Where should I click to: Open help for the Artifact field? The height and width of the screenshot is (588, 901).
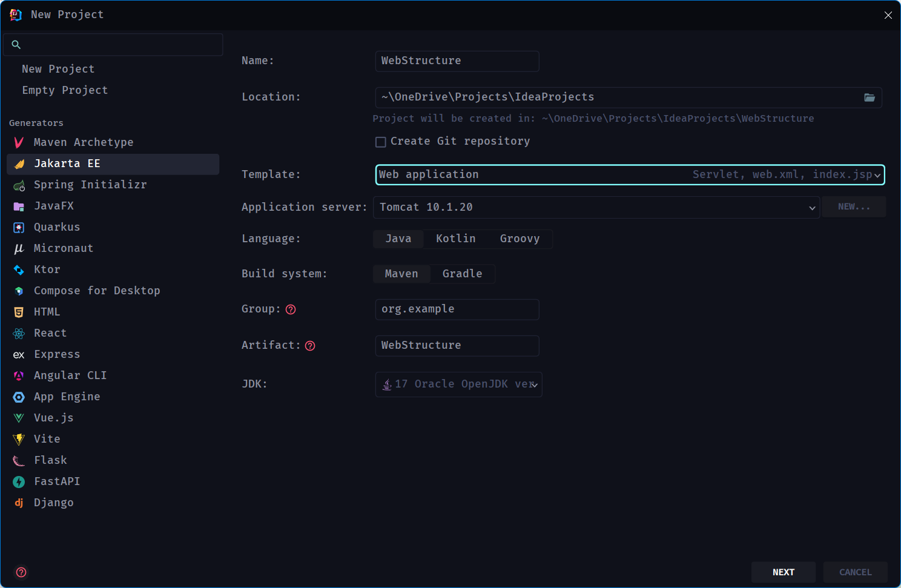(x=310, y=346)
